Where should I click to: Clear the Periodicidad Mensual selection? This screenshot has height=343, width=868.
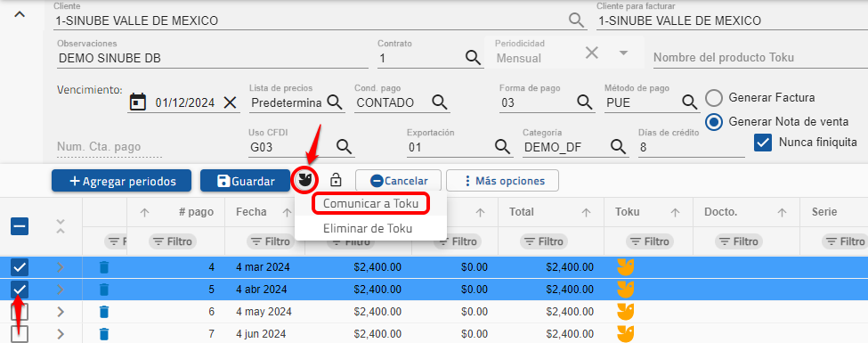[592, 53]
